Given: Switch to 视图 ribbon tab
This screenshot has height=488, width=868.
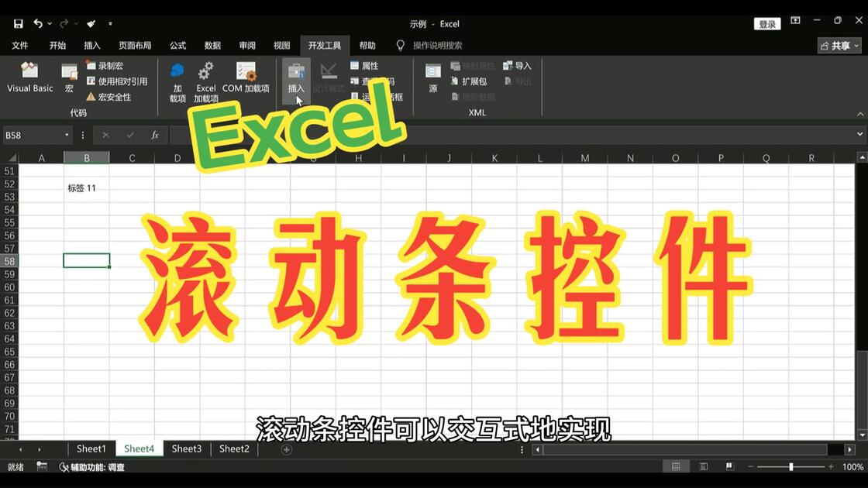Looking at the screenshot, I should tap(282, 46).
